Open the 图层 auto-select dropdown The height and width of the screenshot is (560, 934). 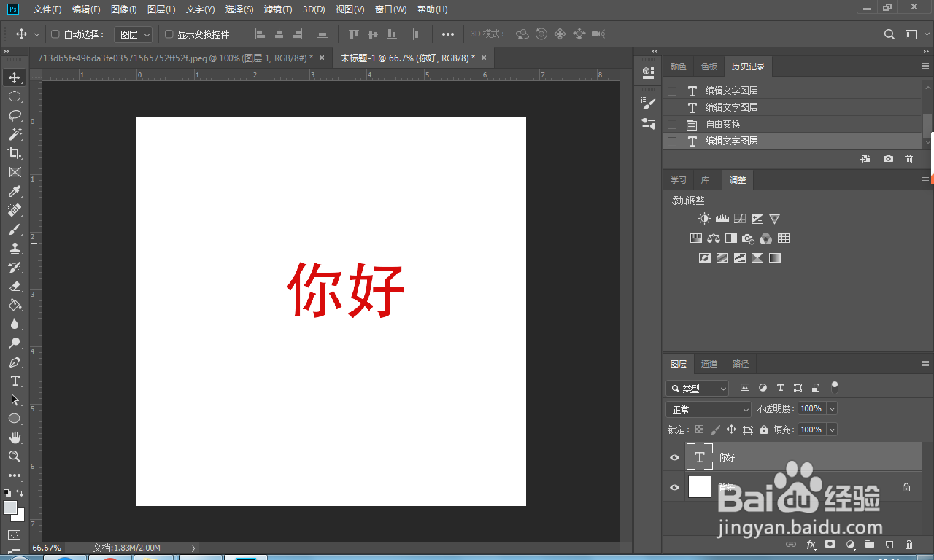coord(133,34)
